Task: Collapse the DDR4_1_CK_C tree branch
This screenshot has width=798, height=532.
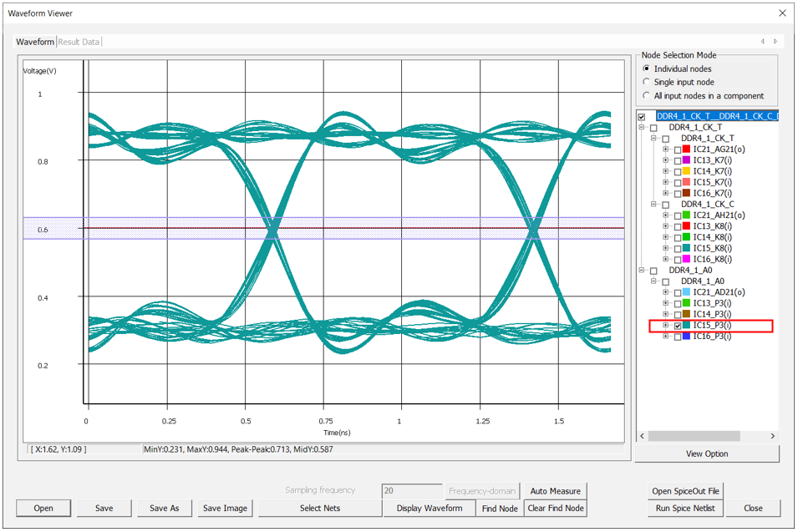Action: point(653,205)
